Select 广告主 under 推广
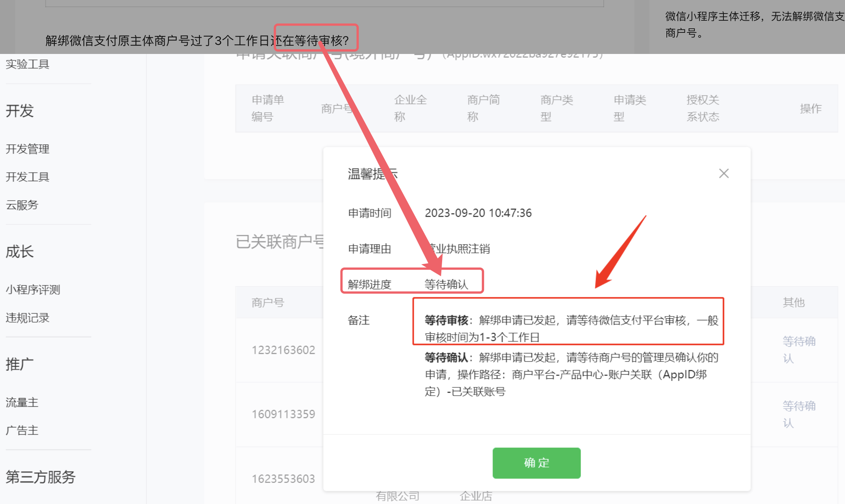 click(x=22, y=430)
